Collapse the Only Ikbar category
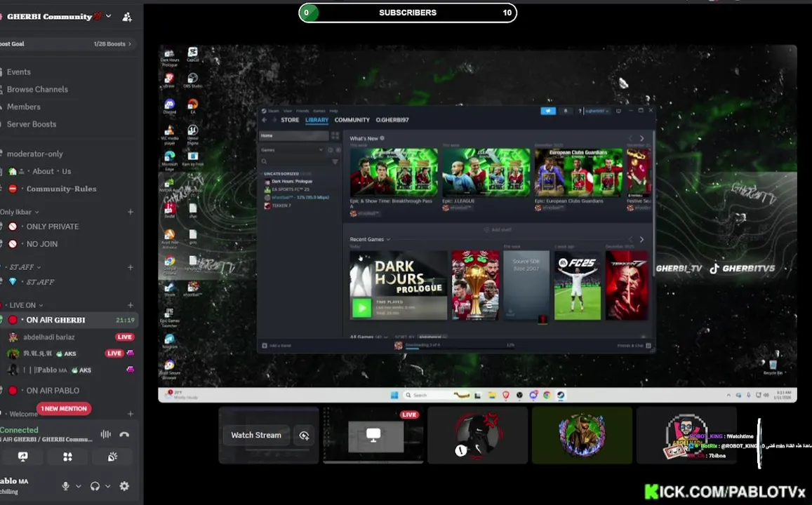812x505 pixels. point(20,212)
